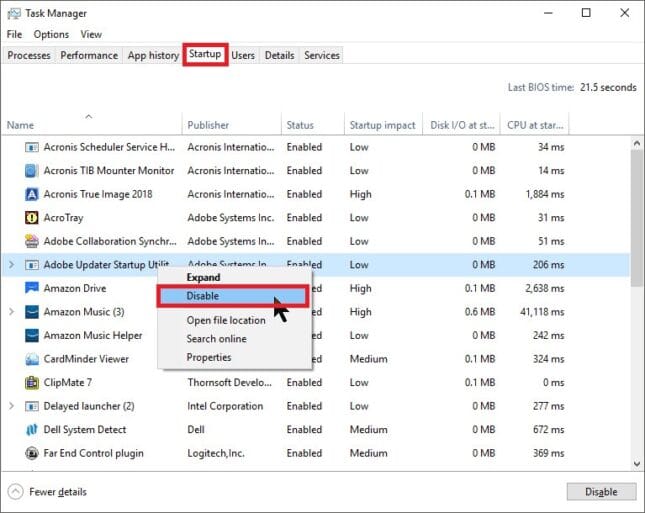The image size is (645, 513).
Task: Select the AcroTray row name
Action: [63, 218]
